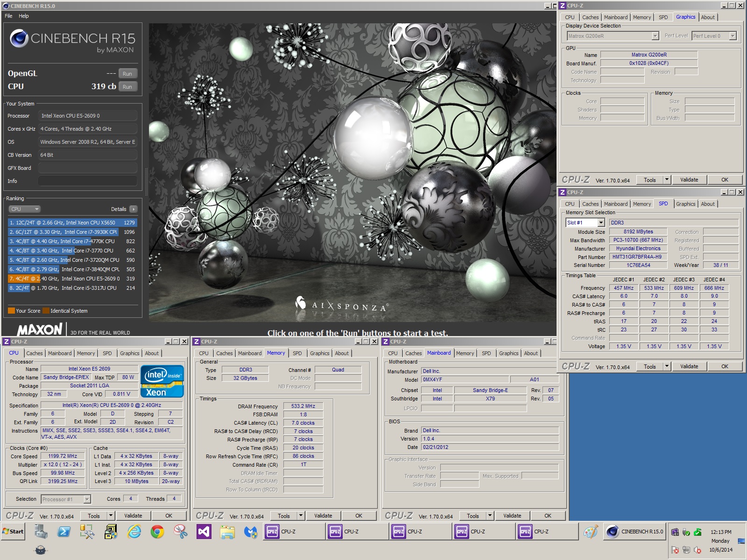Run the OpenGL benchmark
The image size is (747, 560).
[x=127, y=74]
